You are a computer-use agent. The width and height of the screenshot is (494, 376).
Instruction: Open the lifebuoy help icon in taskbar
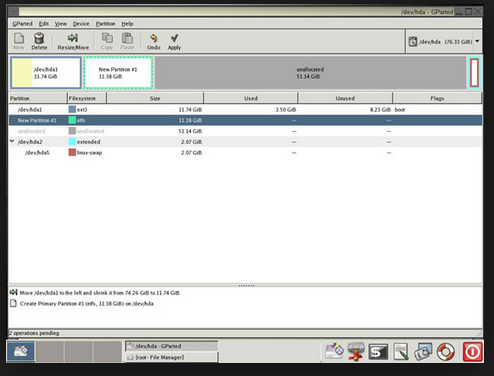(x=446, y=352)
